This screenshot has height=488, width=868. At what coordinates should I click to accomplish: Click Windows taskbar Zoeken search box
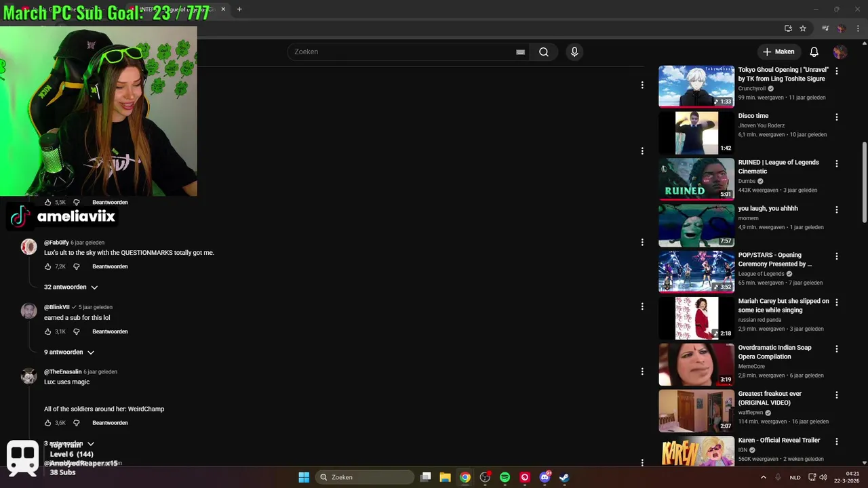pos(365,477)
